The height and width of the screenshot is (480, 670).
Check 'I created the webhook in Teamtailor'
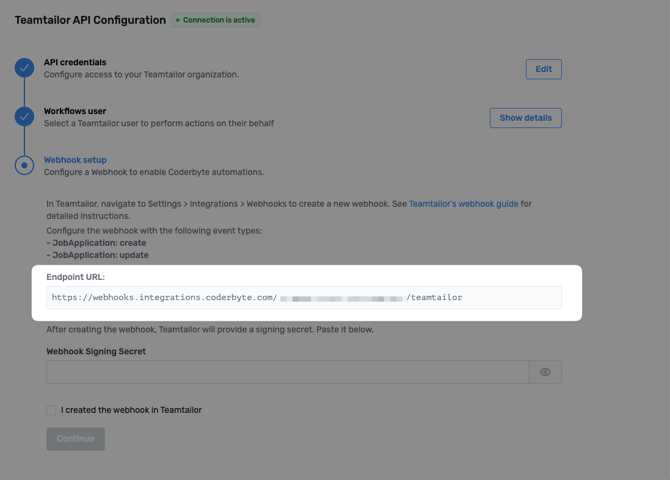coord(51,410)
